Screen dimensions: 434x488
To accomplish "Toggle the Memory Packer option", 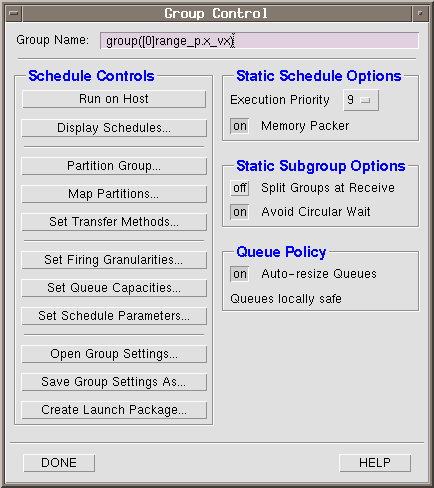I will (x=239, y=126).
